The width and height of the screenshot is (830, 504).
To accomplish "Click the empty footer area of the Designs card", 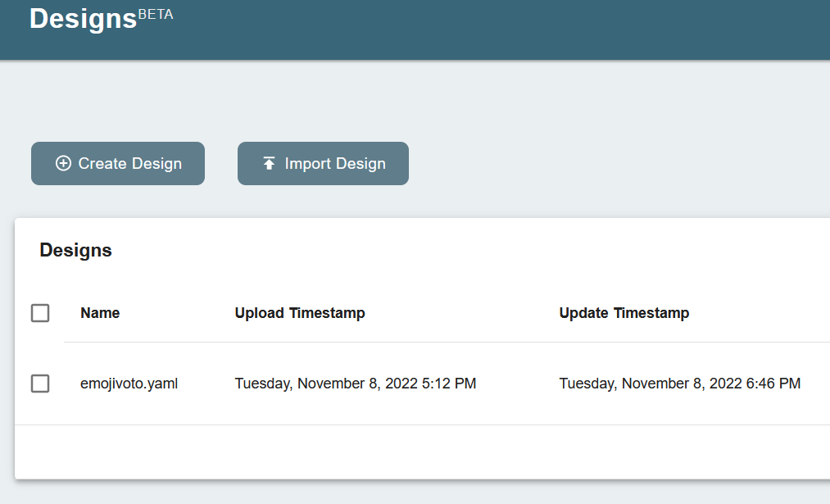I will coord(410,449).
